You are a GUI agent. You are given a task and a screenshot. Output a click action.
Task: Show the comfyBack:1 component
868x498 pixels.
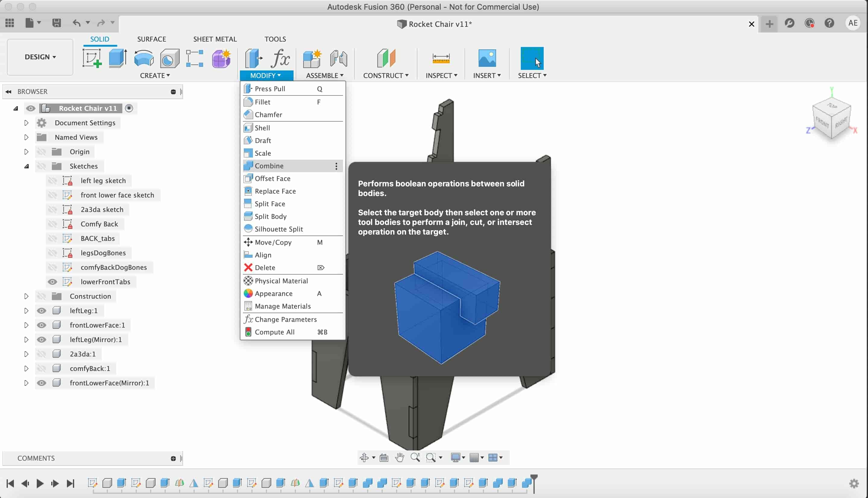[x=41, y=368]
